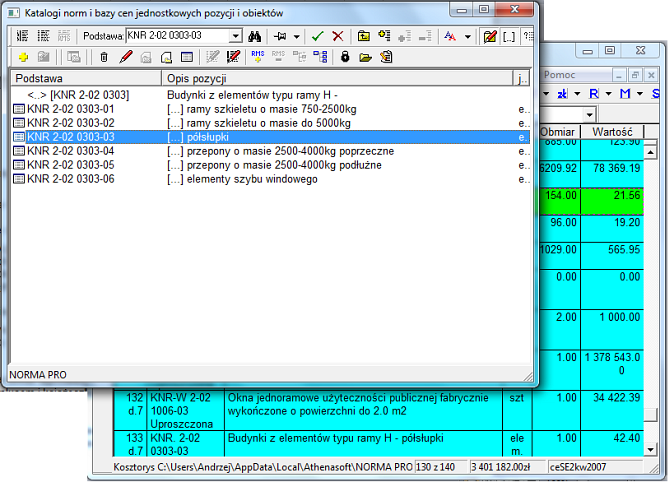Viewport: 670px width, 482px height.
Task: Open the yellow folder icon in the toolbar
Action: (365, 58)
